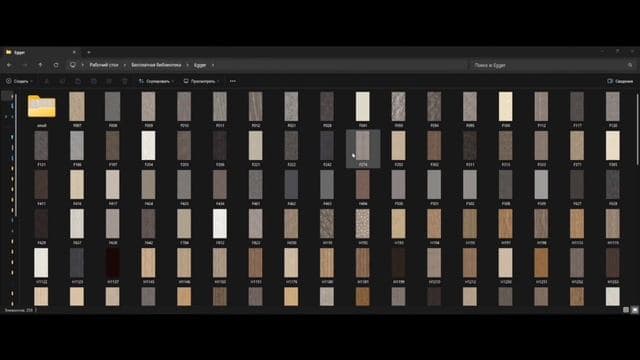The image size is (640, 360).
Task: Select texture thumbnail F222
Action: point(291,146)
